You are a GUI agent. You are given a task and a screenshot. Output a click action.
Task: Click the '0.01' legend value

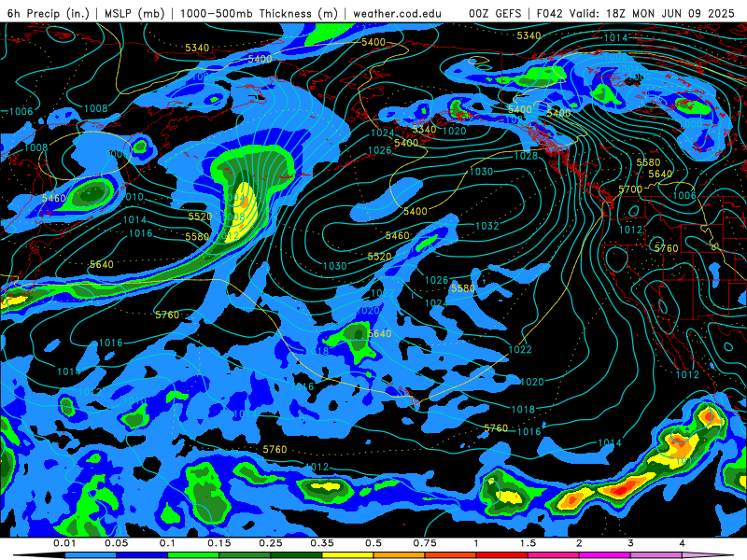coord(64,543)
